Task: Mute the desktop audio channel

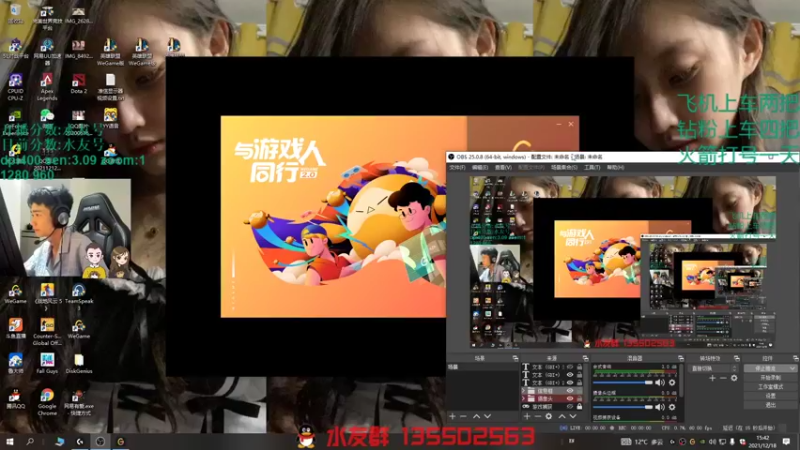Action: [x=660, y=382]
